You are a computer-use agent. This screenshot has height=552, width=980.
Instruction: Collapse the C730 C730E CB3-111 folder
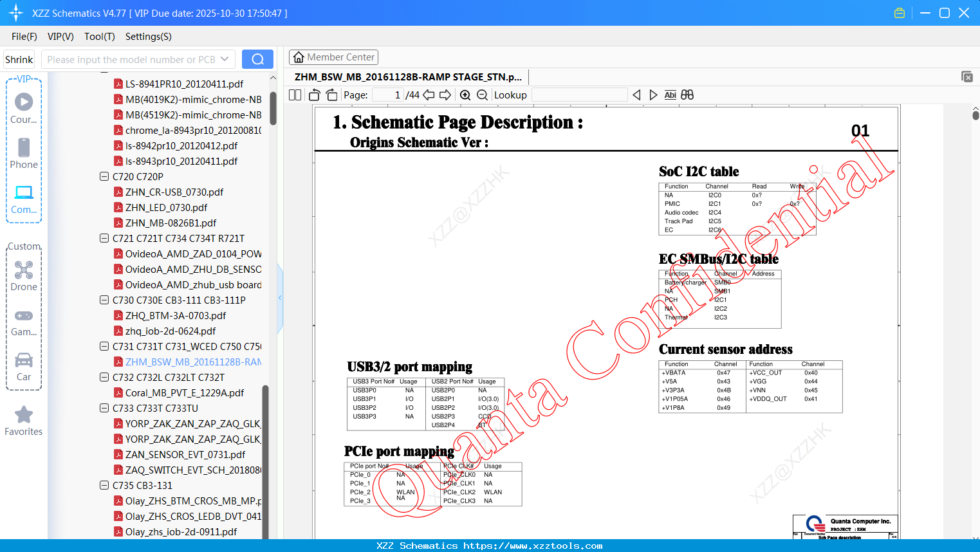pos(104,300)
